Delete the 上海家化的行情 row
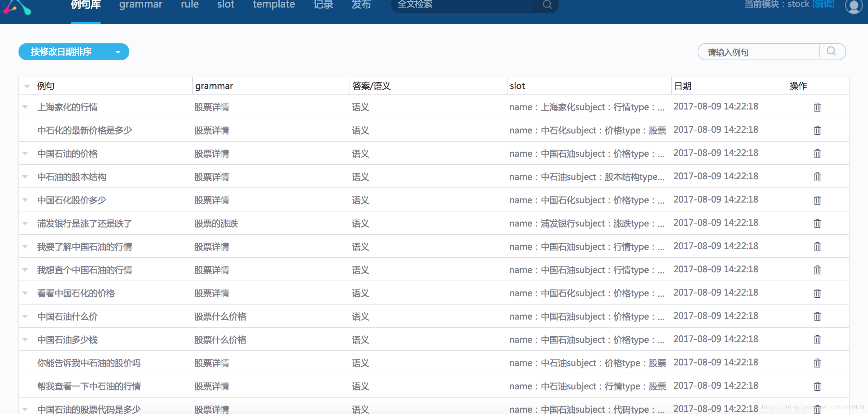Image resolution: width=868 pixels, height=414 pixels. click(x=817, y=107)
